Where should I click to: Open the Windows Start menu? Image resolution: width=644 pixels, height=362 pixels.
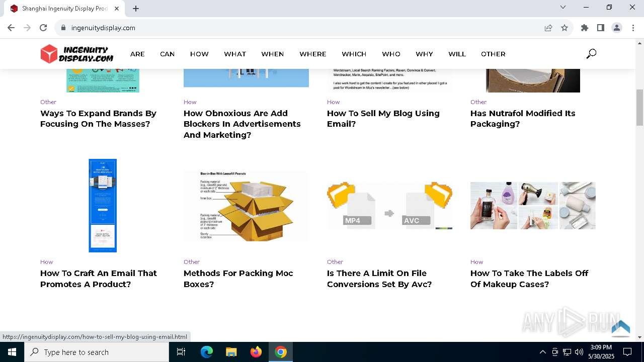[12, 352]
